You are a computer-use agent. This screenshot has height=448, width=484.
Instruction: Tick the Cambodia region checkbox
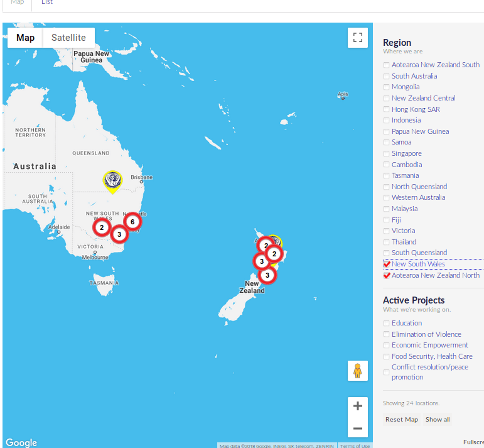point(386,165)
